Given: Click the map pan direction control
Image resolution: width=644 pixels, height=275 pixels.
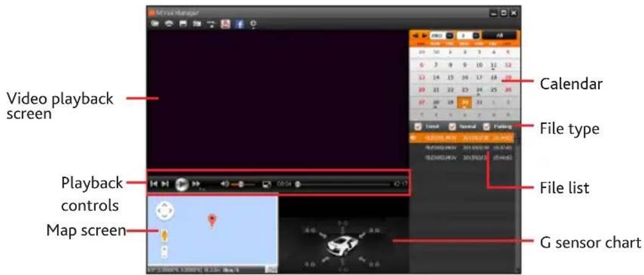Looking at the screenshot, I should 166,211.
